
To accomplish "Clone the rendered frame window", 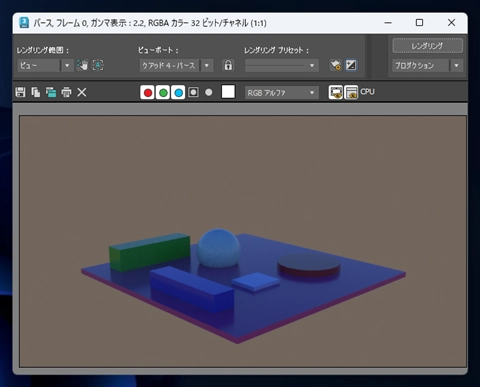I will 51,92.
